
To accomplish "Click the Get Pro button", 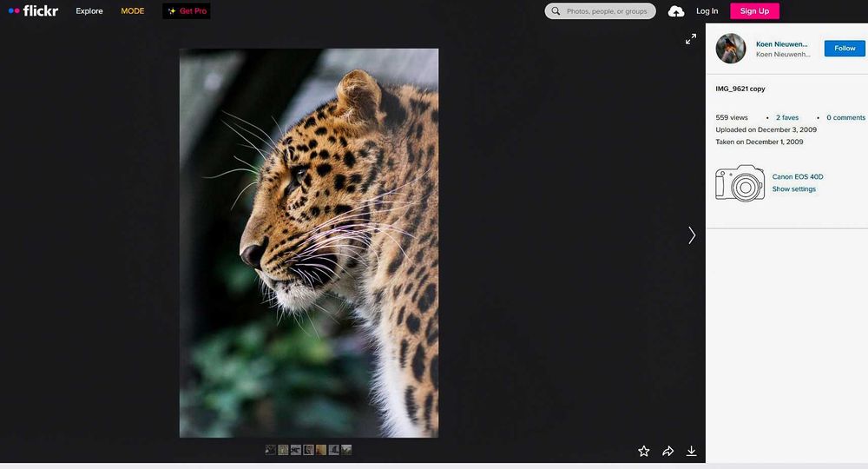I will point(187,11).
